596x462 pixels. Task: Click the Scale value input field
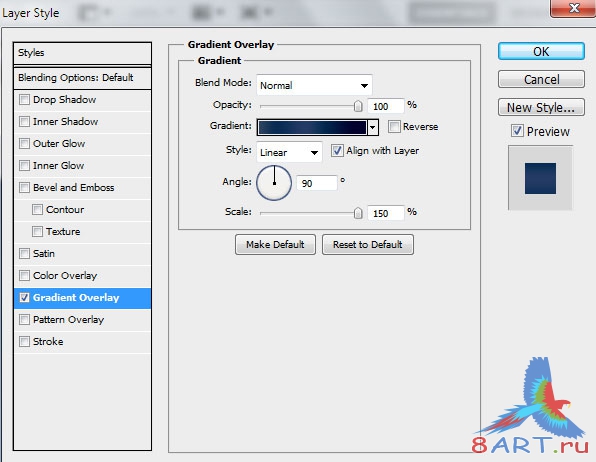(385, 213)
